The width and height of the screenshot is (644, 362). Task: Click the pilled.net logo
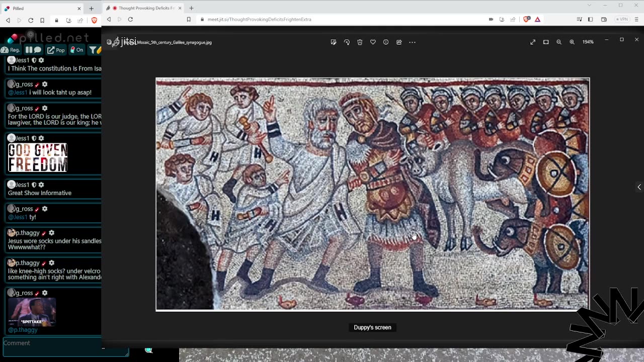point(48,37)
